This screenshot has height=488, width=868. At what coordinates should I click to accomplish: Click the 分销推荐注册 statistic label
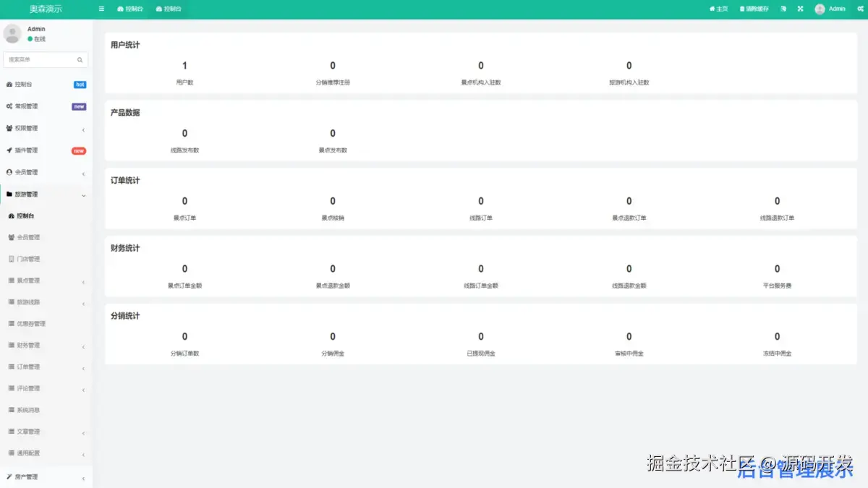pyautogui.click(x=333, y=82)
